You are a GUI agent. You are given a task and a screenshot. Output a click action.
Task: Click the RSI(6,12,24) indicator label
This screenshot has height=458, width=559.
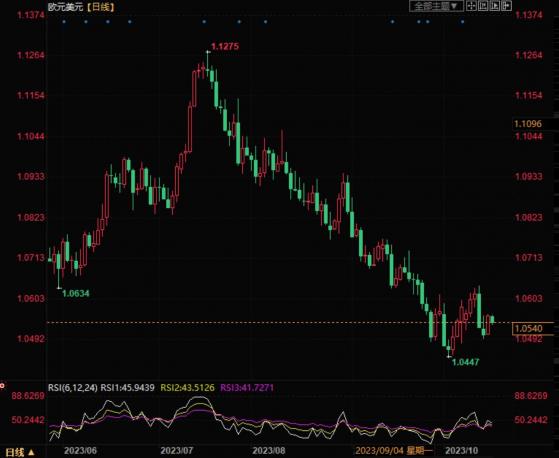pos(73,388)
